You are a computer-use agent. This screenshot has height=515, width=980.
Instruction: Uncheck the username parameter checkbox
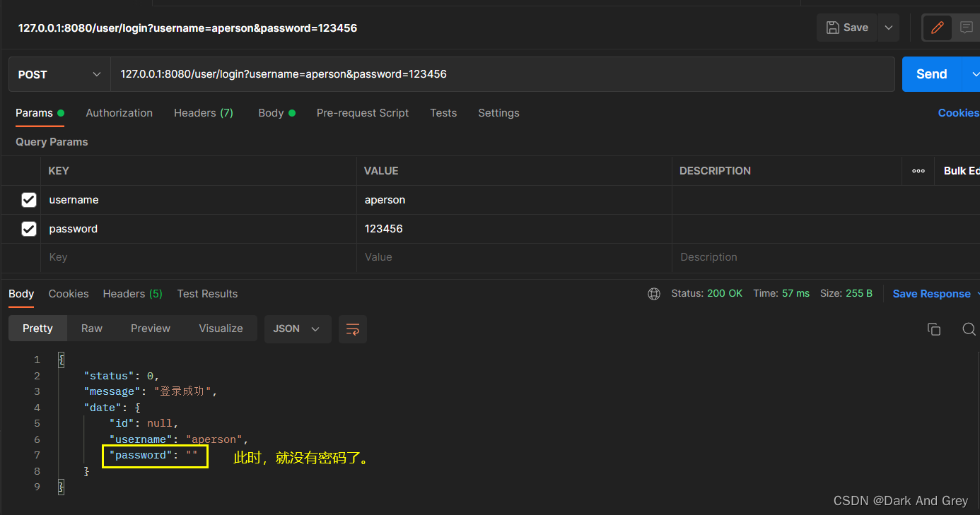(x=28, y=200)
